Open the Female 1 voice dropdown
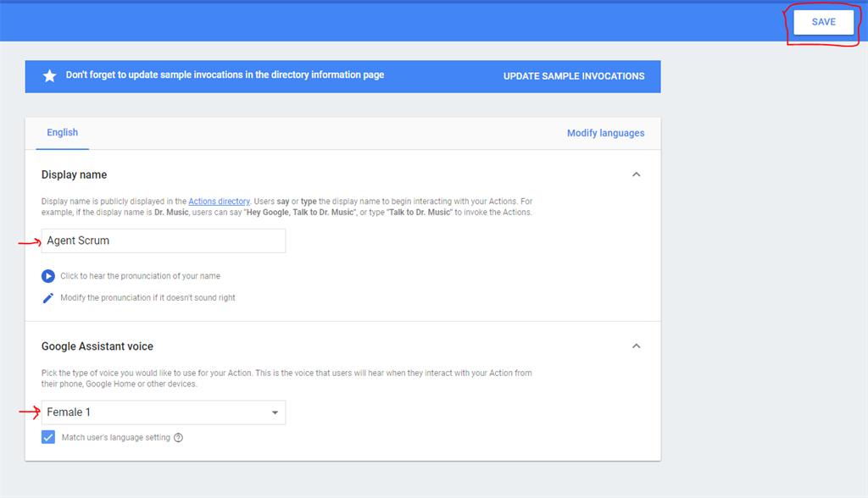868x498 pixels. pyautogui.click(x=163, y=412)
